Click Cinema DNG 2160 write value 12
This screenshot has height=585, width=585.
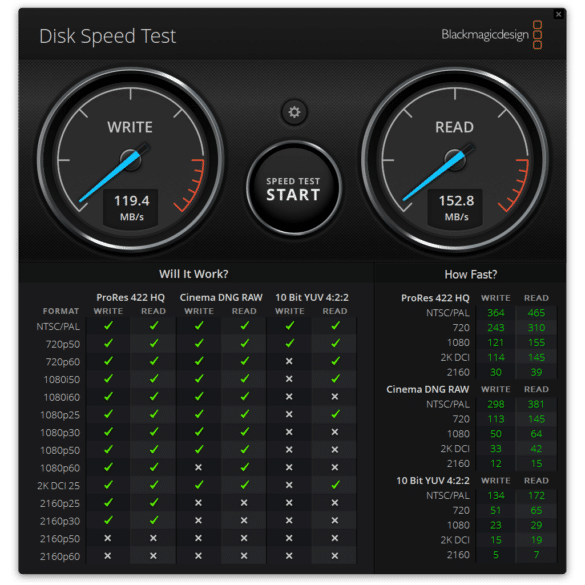click(x=496, y=464)
